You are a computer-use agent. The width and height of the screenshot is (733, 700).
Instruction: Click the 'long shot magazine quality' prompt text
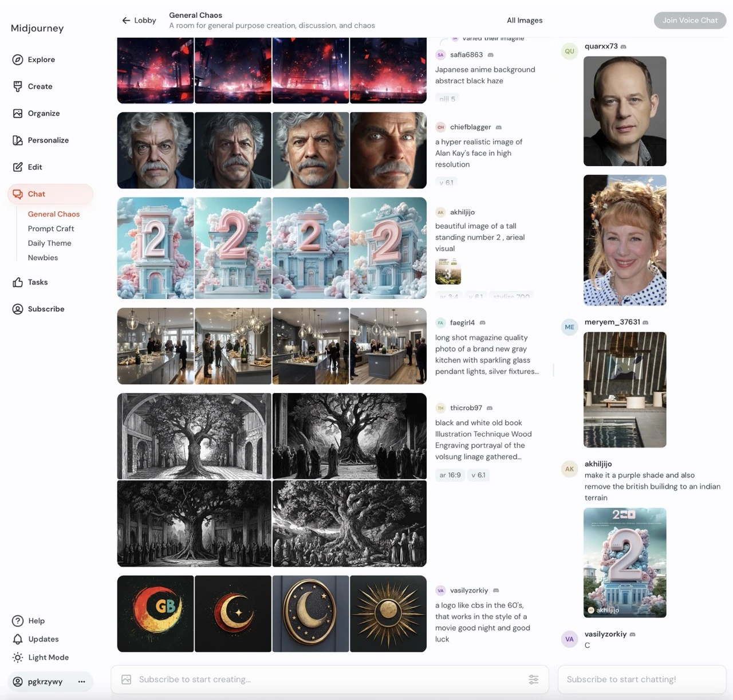click(487, 355)
